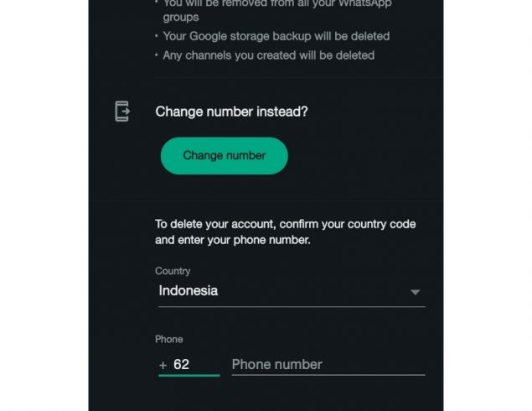Click the underline beneath Phone number placeholder
This screenshot has width=532, height=411.
pyautogui.click(x=328, y=375)
